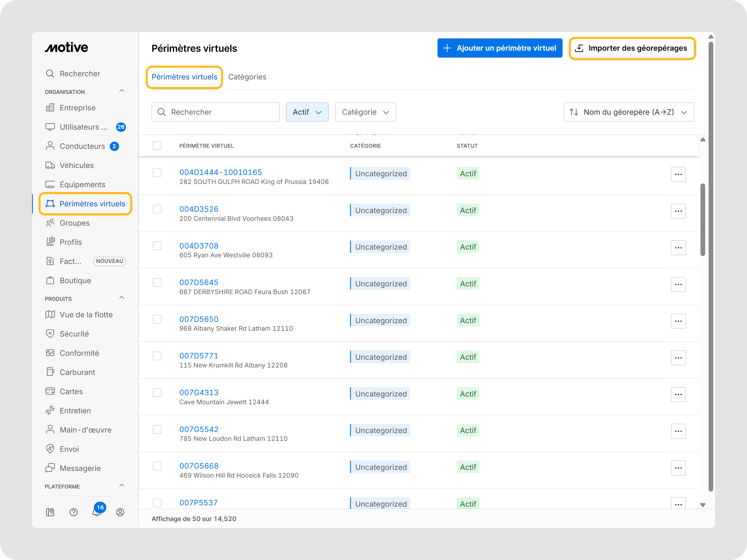The height and width of the screenshot is (560, 747).
Task: Open Véhicules in the sidebar
Action: pos(77,165)
